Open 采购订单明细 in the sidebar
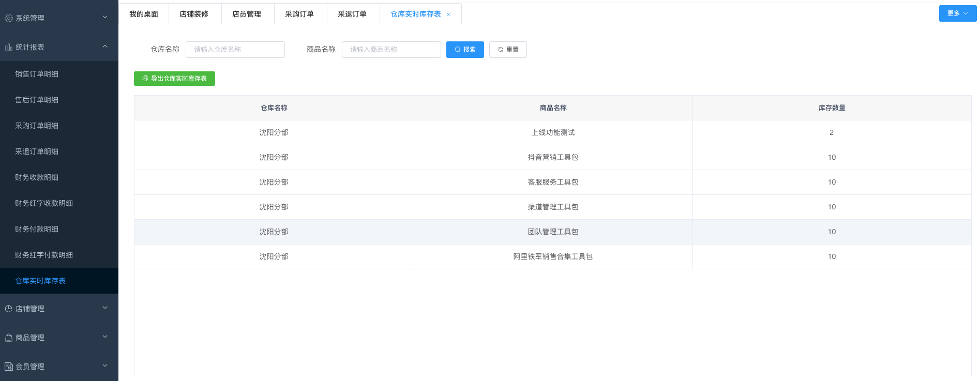Viewport: 980px width, 381px height. [x=59, y=126]
